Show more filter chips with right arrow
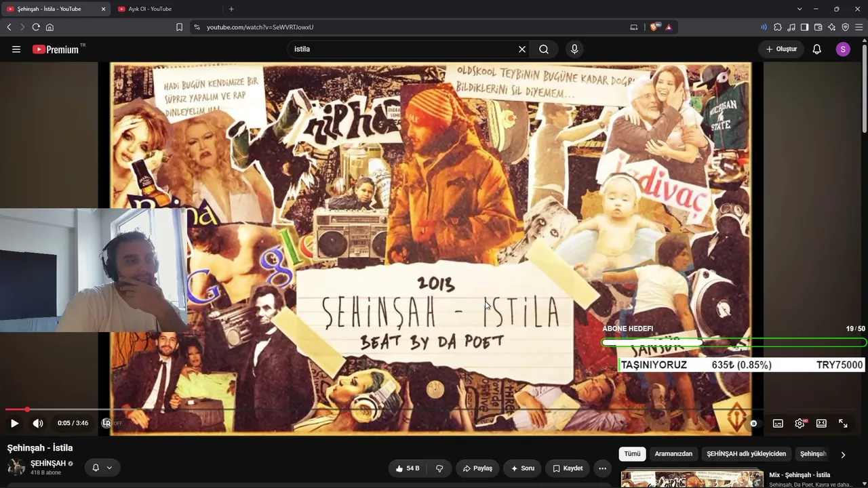Image resolution: width=868 pixels, height=488 pixels. tap(843, 455)
